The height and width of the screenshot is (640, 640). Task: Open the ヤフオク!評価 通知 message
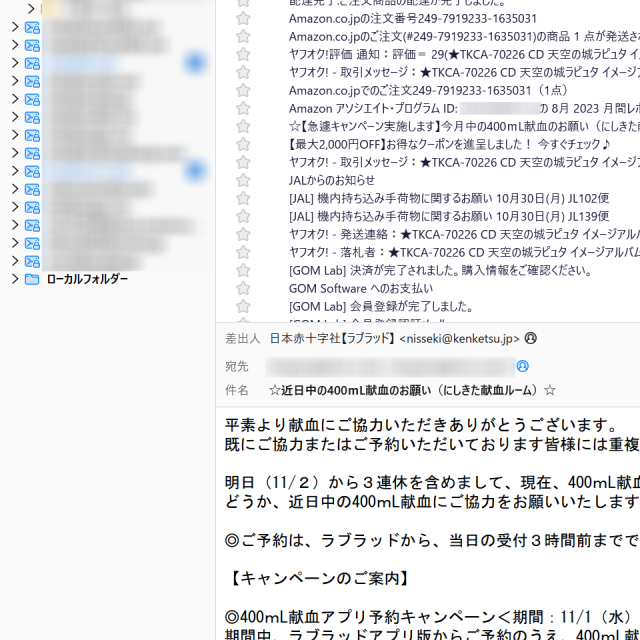464,55
